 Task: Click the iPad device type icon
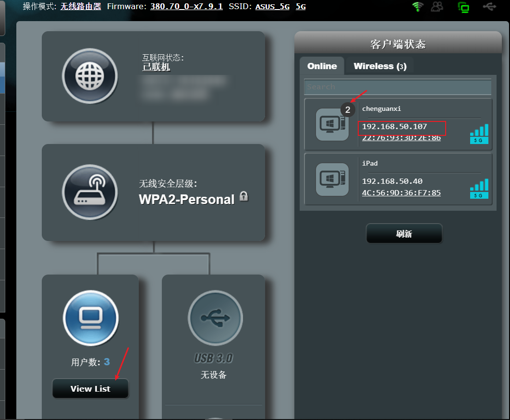pyautogui.click(x=332, y=180)
